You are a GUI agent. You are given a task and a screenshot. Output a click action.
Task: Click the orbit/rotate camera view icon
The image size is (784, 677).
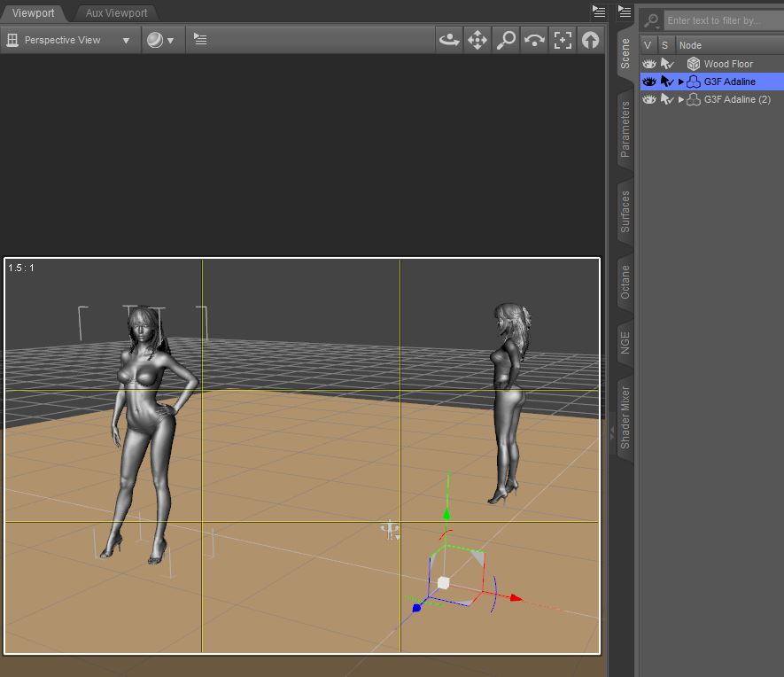point(449,40)
